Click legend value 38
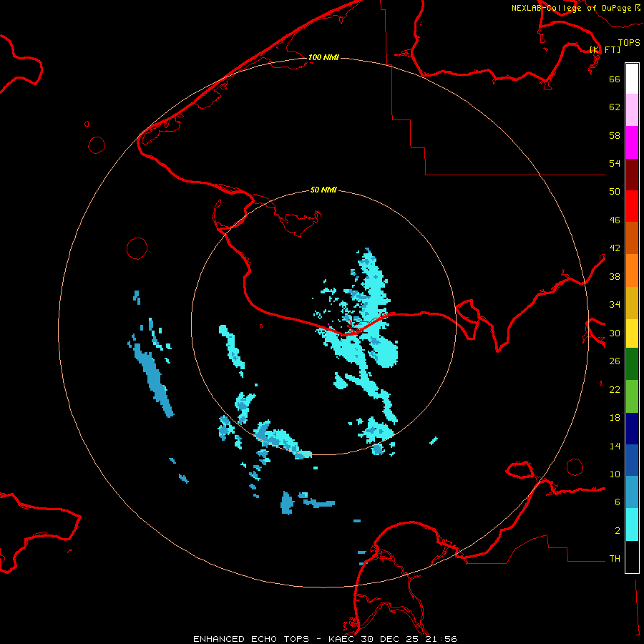The height and width of the screenshot is (644, 644). click(x=615, y=276)
